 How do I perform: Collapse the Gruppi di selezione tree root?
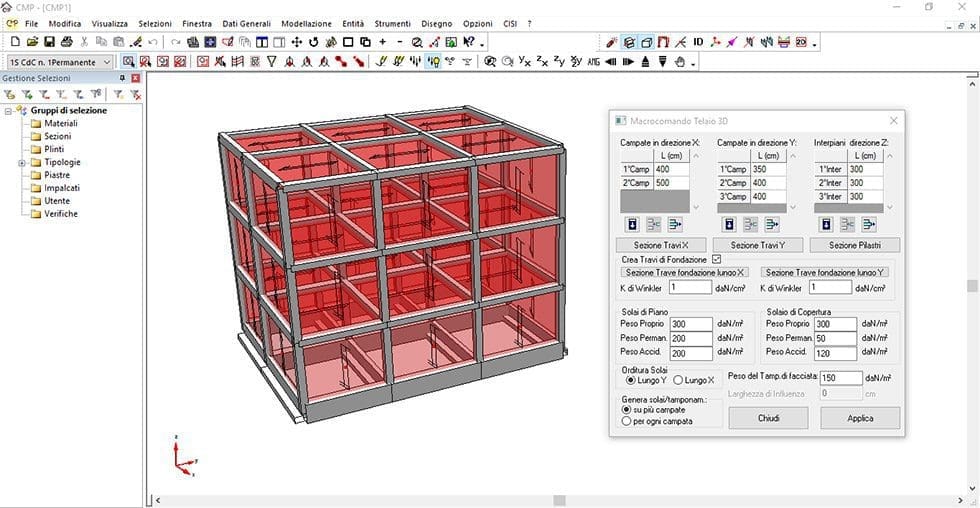coord(9,111)
